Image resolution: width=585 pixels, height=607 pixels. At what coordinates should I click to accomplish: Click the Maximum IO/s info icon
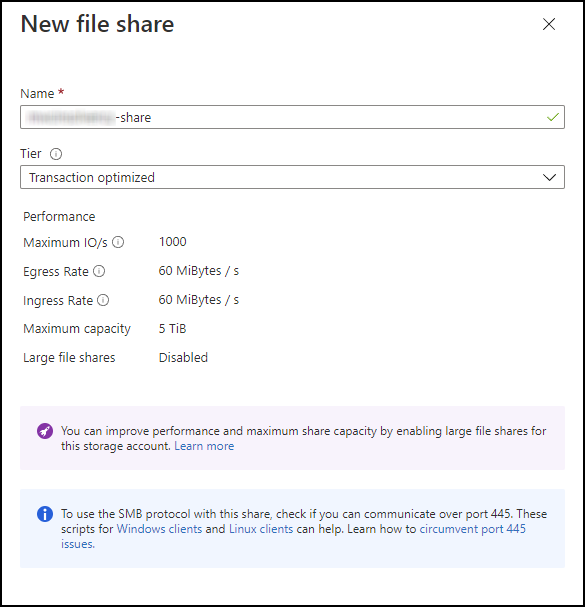[x=118, y=242]
